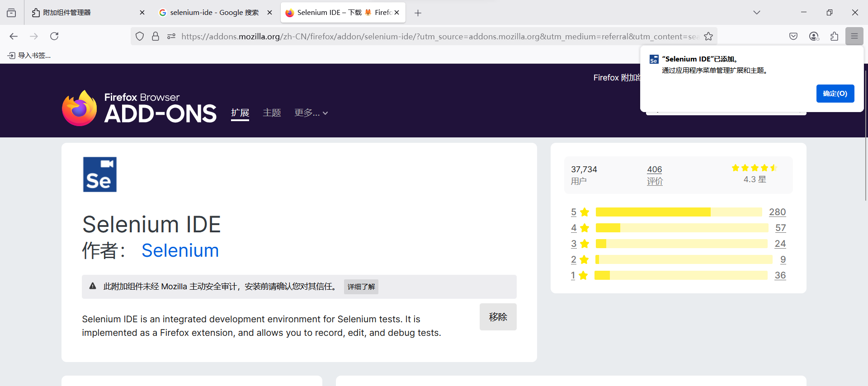Open the 406 评价 reviews link
Screen dimensions: 868x386
(x=655, y=175)
